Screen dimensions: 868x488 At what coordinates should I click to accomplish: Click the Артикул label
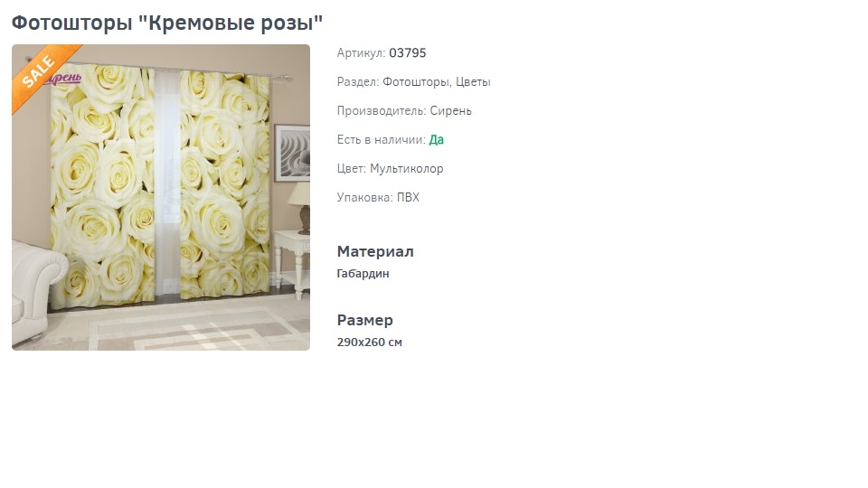point(362,53)
